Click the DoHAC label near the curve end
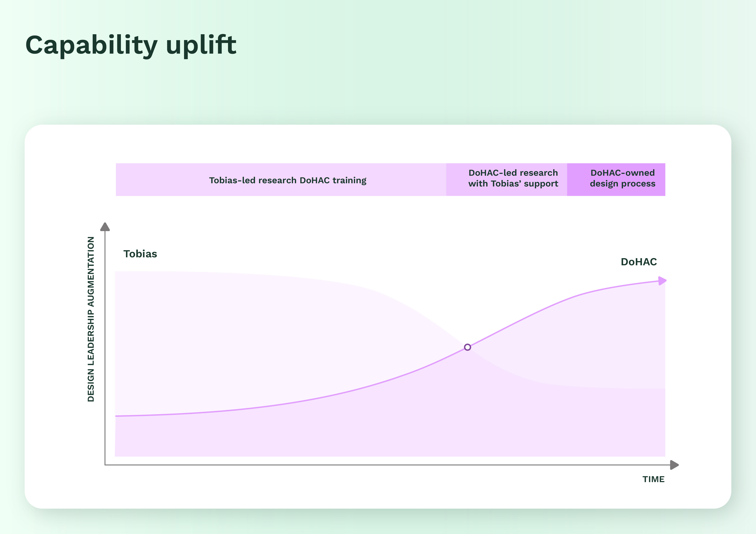Screen dimensions: 756x534 [639, 262]
